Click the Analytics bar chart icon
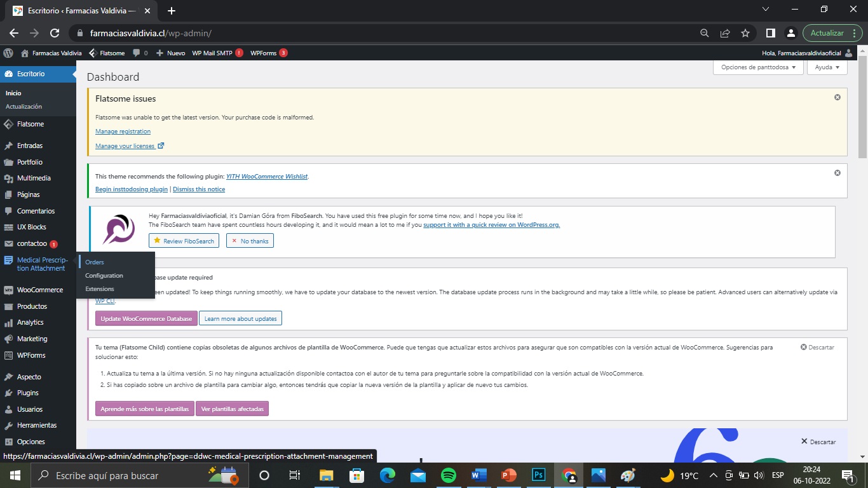 pyautogui.click(x=8, y=322)
